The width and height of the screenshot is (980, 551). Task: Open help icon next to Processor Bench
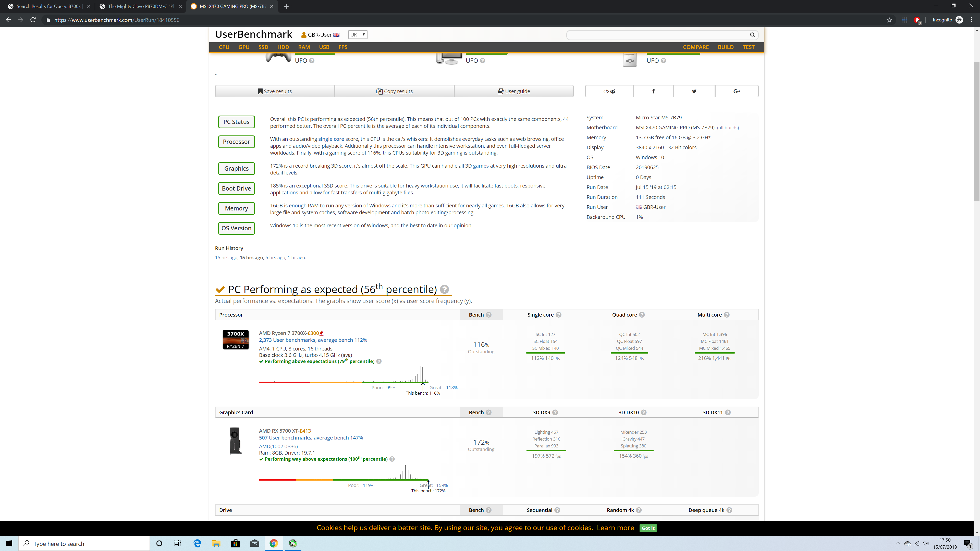click(x=489, y=315)
